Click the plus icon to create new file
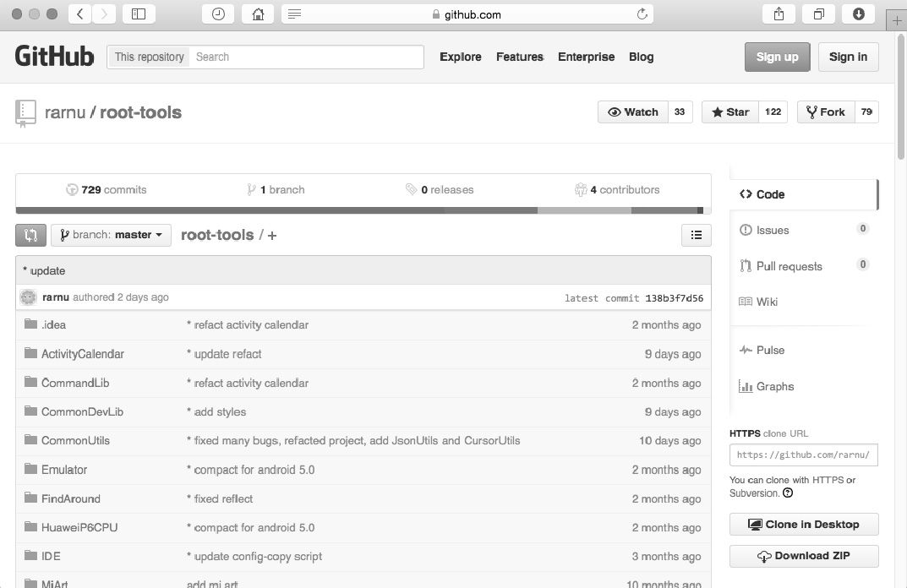 point(272,236)
